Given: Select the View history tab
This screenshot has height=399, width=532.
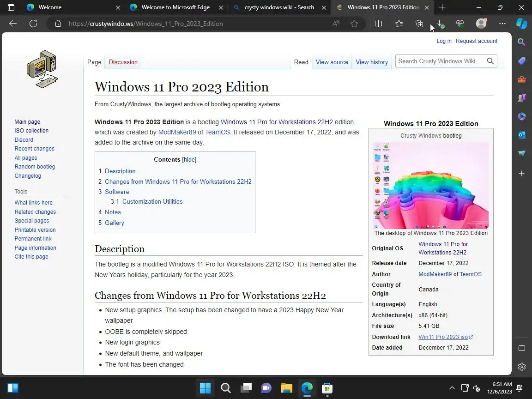Looking at the screenshot, I should click(x=371, y=62).
